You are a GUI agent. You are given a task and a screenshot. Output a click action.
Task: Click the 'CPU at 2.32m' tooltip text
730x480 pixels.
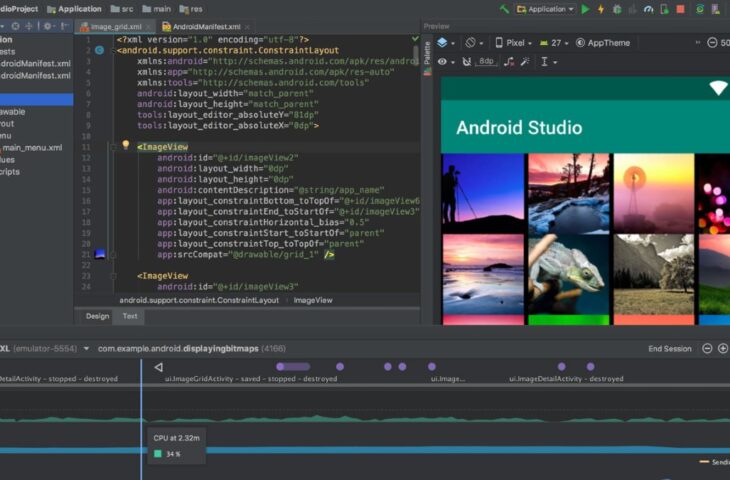click(176, 438)
